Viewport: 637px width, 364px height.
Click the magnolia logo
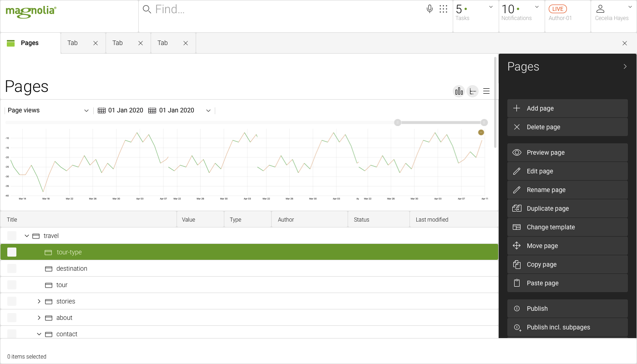click(30, 12)
